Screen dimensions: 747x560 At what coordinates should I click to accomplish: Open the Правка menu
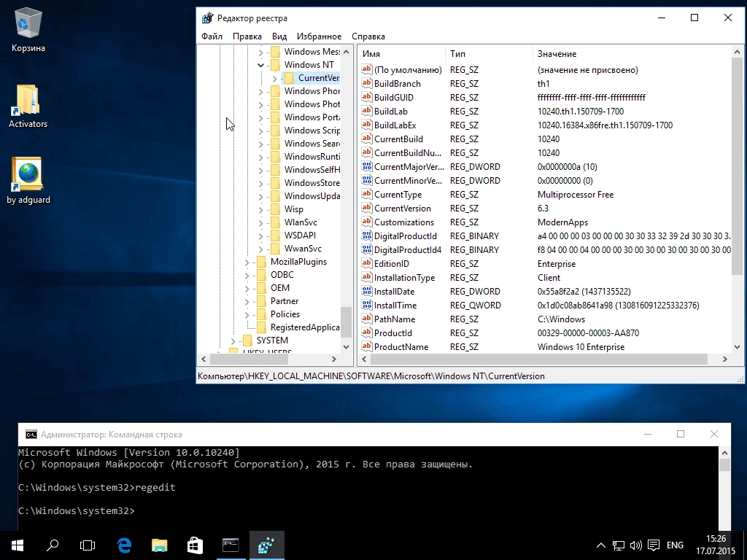pos(247,36)
